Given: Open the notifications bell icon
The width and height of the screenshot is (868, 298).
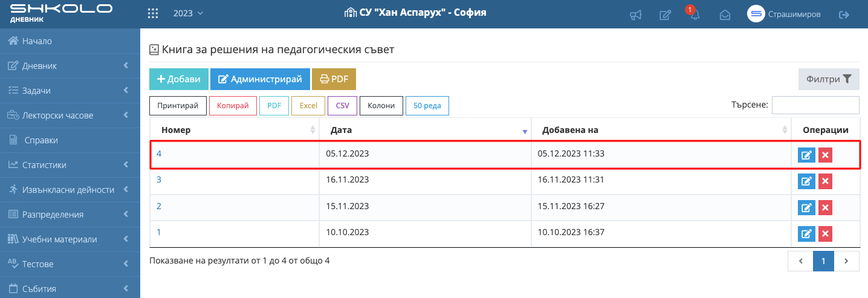Looking at the screenshot, I should pyautogui.click(x=695, y=15).
